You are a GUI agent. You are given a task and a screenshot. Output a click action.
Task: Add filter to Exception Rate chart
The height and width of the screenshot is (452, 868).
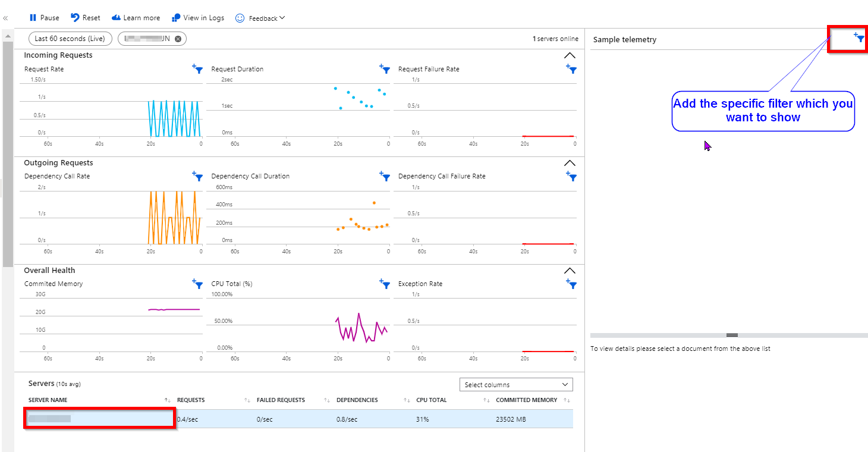click(x=572, y=284)
